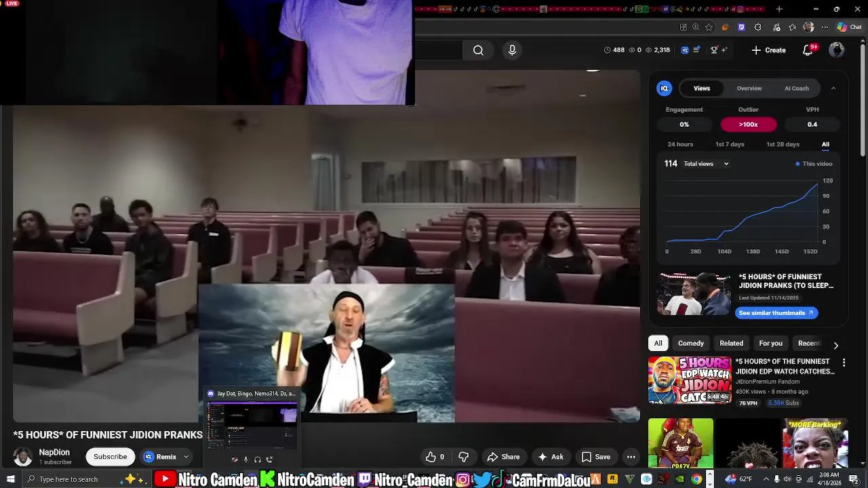
Task: Click the Ask button
Action: click(551, 457)
